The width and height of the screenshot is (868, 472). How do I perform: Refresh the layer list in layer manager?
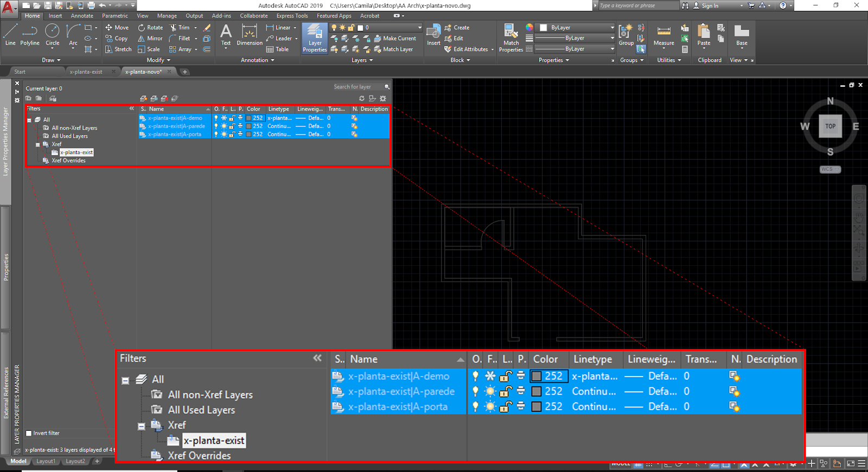[362, 99]
